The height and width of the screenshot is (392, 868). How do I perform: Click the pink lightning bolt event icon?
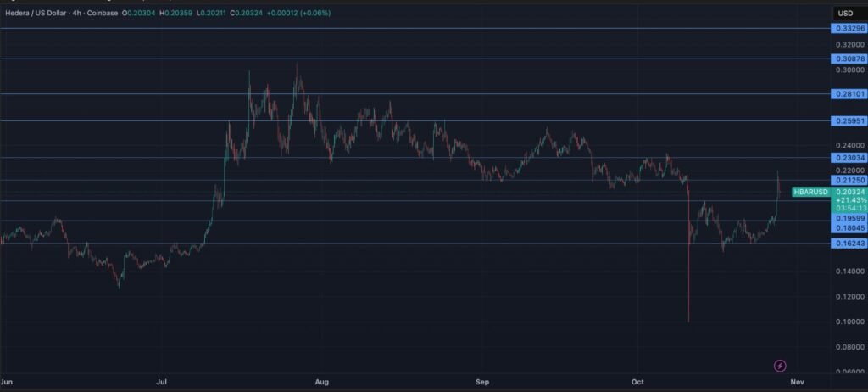[780, 366]
